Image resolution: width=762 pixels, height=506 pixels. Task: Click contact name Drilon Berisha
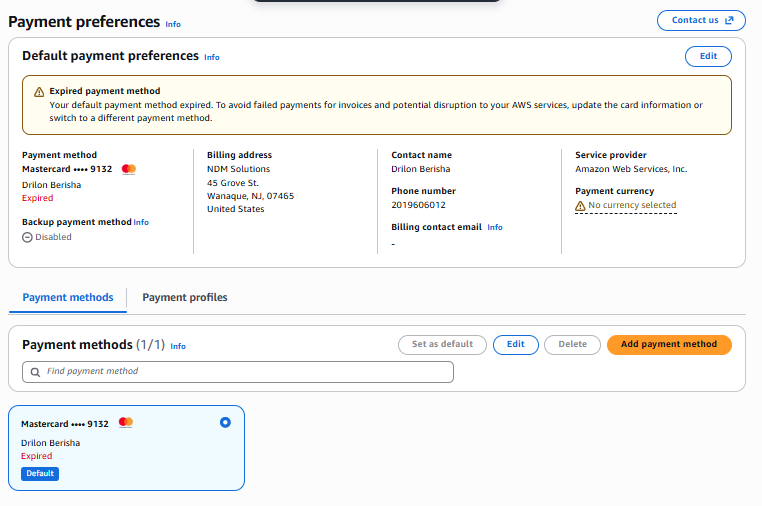[421, 169]
